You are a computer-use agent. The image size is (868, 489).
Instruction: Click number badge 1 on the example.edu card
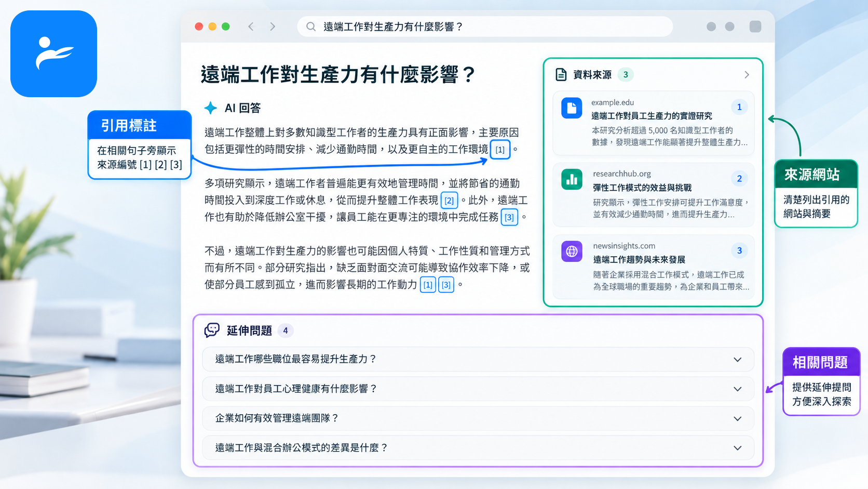click(739, 107)
